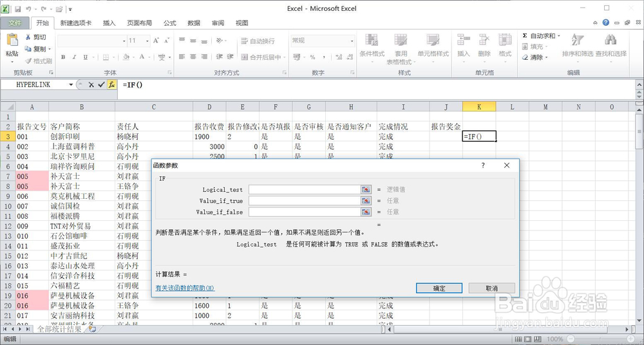Image resolution: width=644 pixels, height=345 pixels.
Task: Switch to Normal view in status bar
Action: pos(518,339)
